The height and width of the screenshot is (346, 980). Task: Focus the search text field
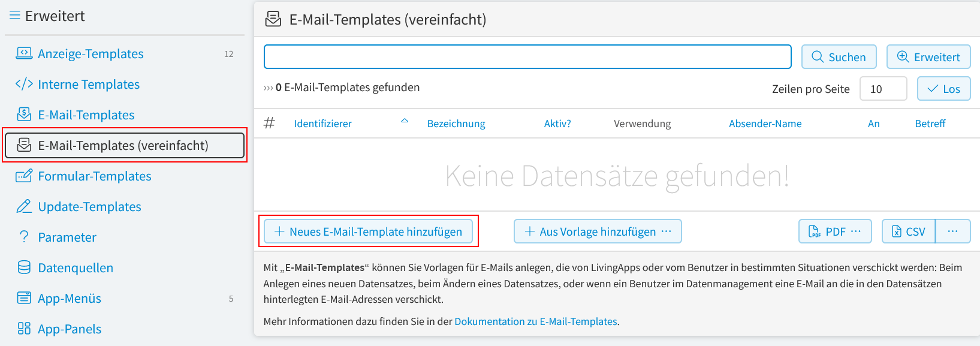[527, 57]
